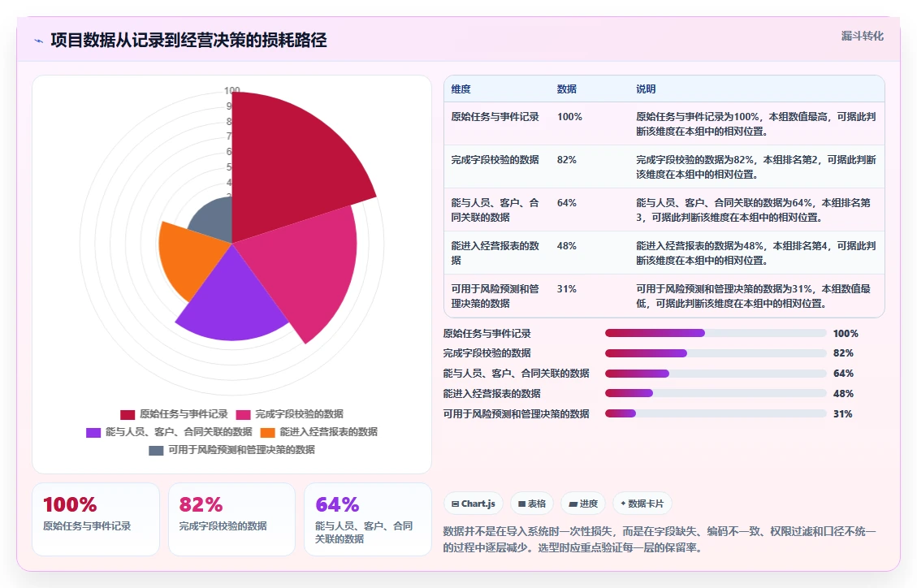
Task: Toggle legend item 完成字段校验的数据
Action: (289, 414)
